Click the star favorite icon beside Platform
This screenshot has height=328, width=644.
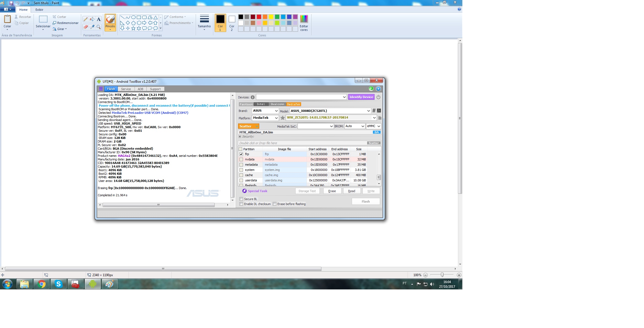coord(283,118)
